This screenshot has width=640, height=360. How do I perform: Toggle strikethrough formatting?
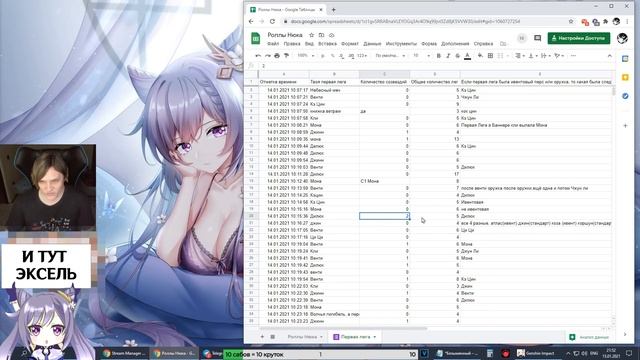[458, 56]
